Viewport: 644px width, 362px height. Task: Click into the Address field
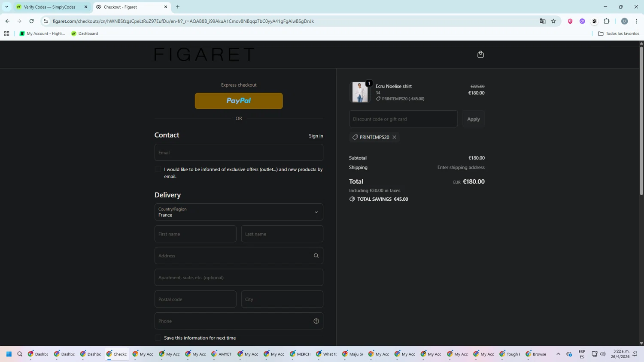point(239,256)
